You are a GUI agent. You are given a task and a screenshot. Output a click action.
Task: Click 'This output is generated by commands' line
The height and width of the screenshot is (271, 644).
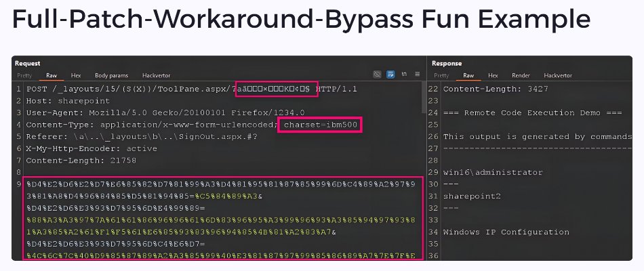(537, 137)
